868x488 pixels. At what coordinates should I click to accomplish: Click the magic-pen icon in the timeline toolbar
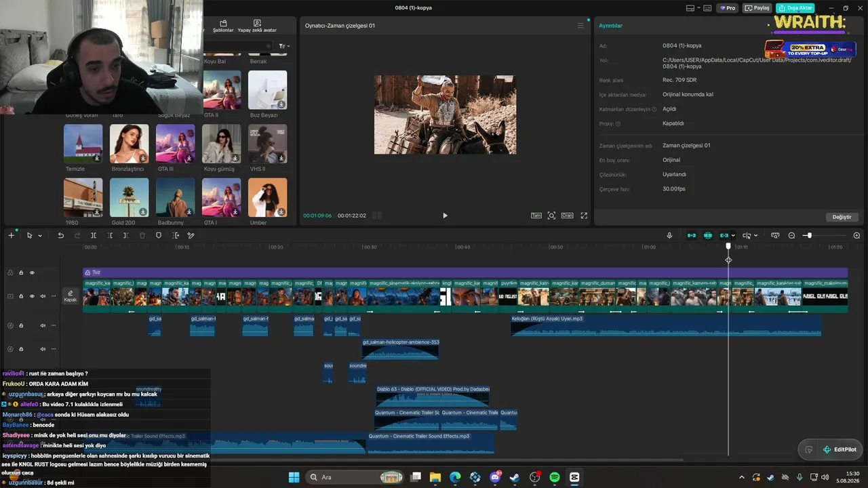coord(191,235)
